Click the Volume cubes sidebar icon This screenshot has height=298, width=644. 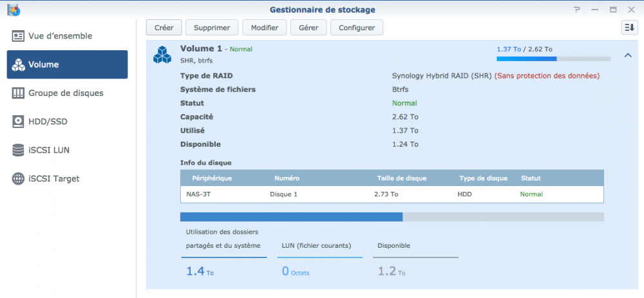coord(18,64)
